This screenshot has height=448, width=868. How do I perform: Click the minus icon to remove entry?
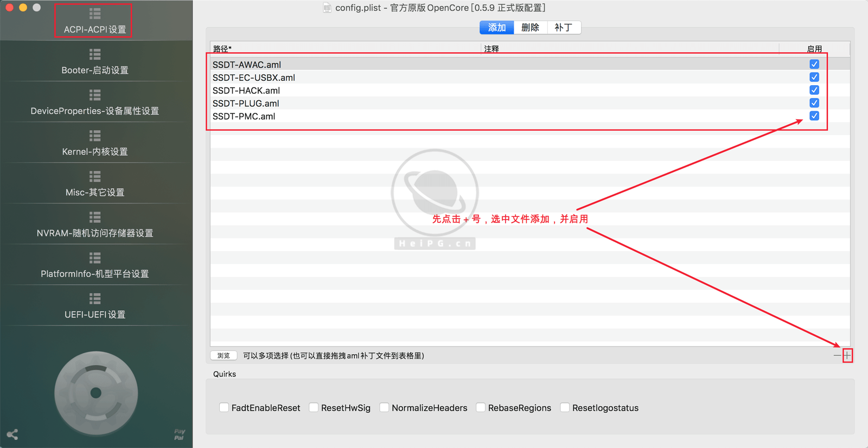(x=837, y=356)
